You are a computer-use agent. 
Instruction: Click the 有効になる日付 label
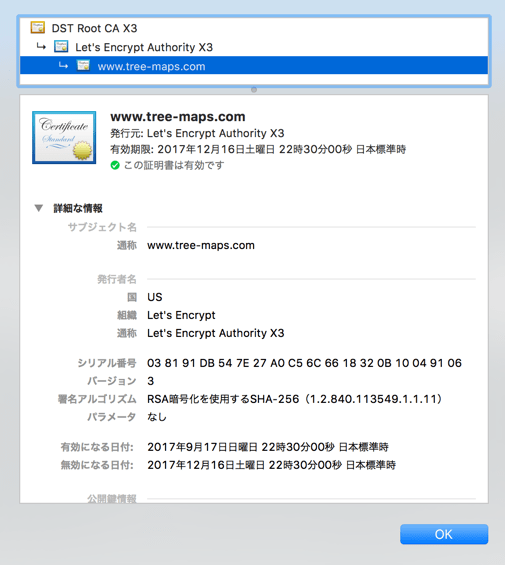click(97, 447)
